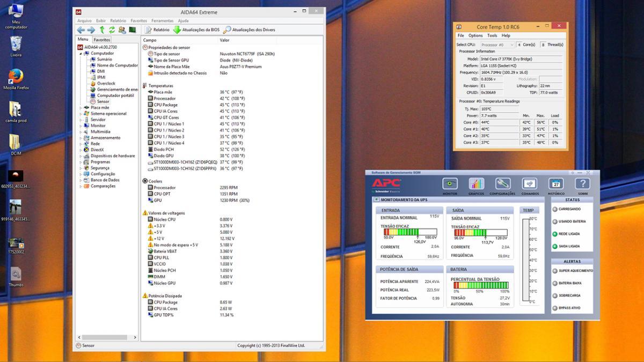
Task: Expand the Placa mãe tree node
Action: [x=81, y=107]
